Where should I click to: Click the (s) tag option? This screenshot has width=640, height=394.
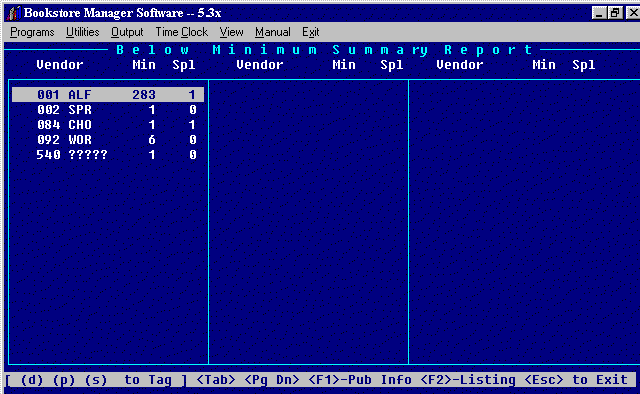96,380
